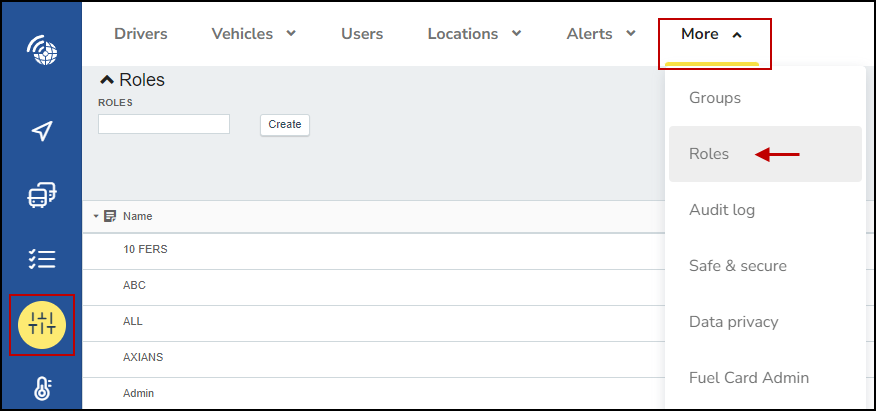Screen dimensions: 876x411
Task: Click the globe signal logo icon
Action: coord(42,50)
